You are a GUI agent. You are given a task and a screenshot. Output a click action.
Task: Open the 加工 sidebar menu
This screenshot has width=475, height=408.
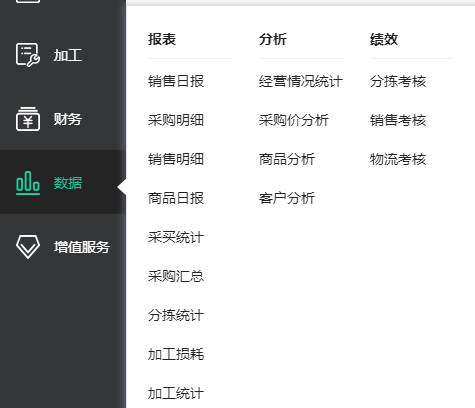[x=63, y=55]
